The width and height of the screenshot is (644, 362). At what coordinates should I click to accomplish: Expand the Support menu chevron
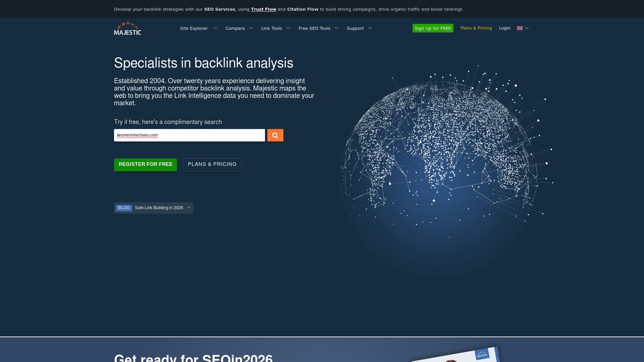(x=370, y=28)
